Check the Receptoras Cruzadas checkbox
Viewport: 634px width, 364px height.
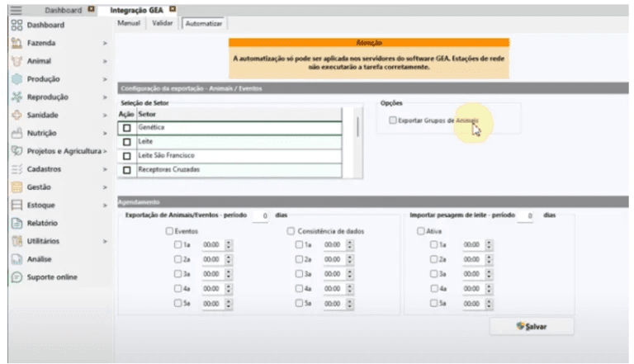point(127,170)
